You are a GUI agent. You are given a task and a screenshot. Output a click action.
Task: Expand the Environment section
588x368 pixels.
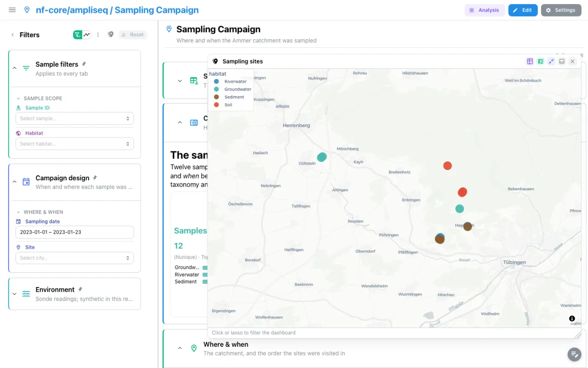point(14,293)
